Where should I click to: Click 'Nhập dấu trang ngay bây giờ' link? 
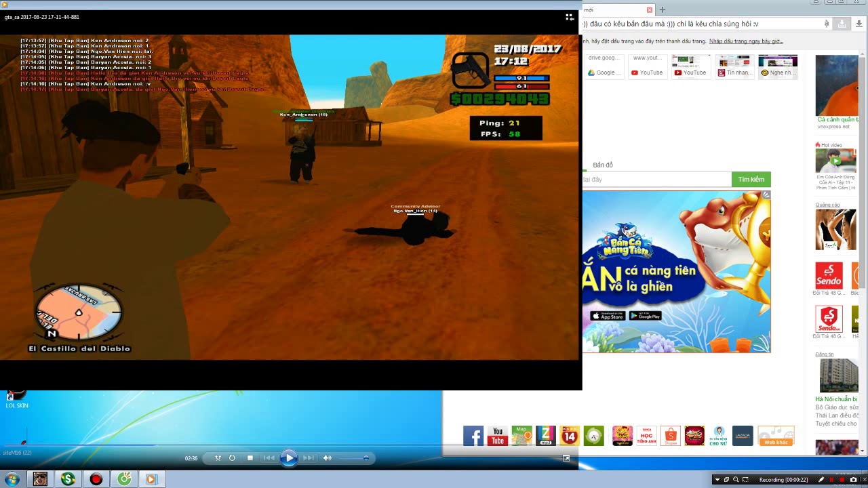(x=746, y=41)
